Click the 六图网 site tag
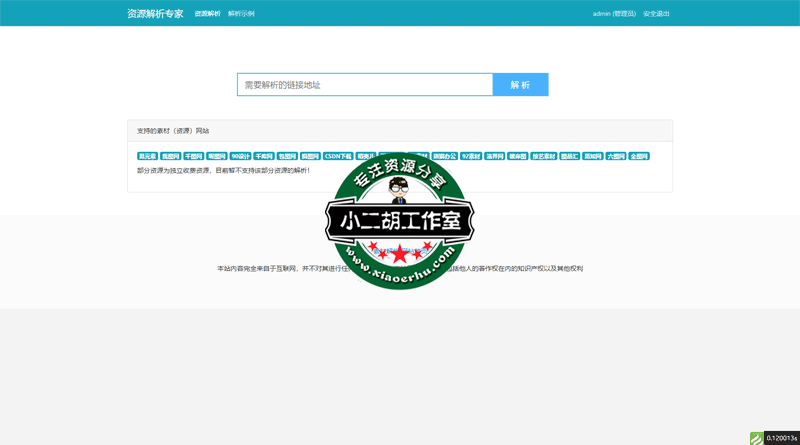Viewport: 800px width, 445px height. (x=616, y=157)
